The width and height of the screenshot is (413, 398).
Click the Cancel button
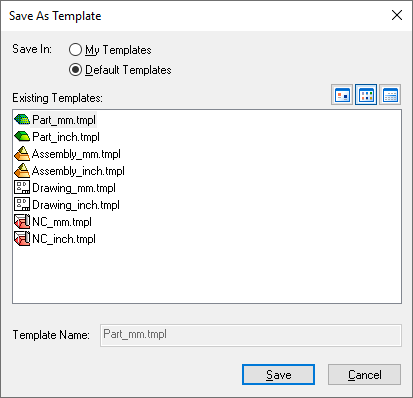pyautogui.click(x=364, y=375)
